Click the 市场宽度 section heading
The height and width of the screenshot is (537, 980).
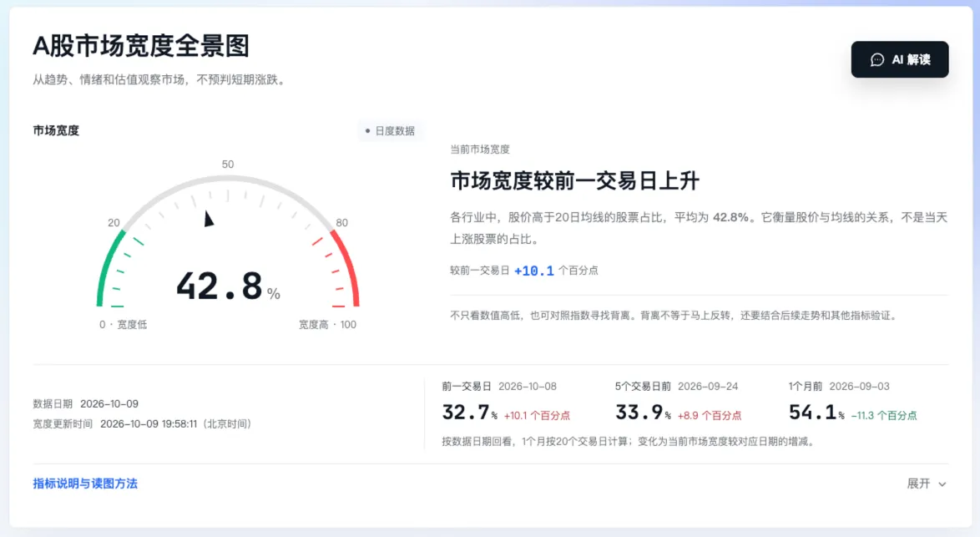coord(56,130)
